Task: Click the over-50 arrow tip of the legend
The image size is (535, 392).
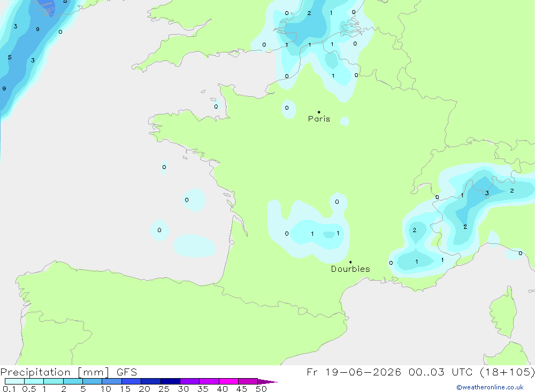Action: 268,382
